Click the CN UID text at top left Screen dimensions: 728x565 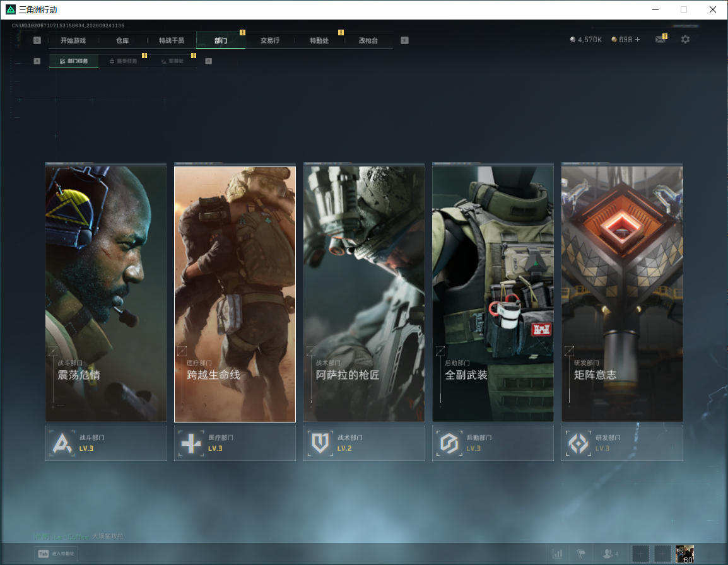(68, 25)
